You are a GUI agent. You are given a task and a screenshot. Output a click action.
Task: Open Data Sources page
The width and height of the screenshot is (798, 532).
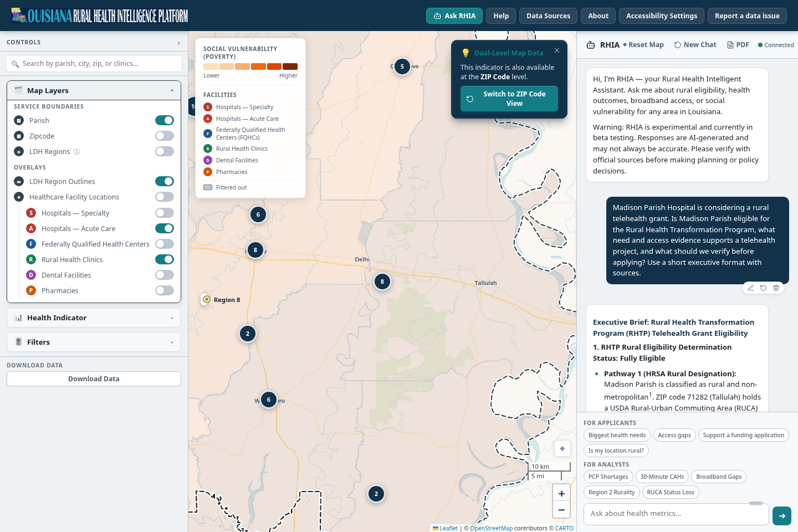[x=548, y=16]
